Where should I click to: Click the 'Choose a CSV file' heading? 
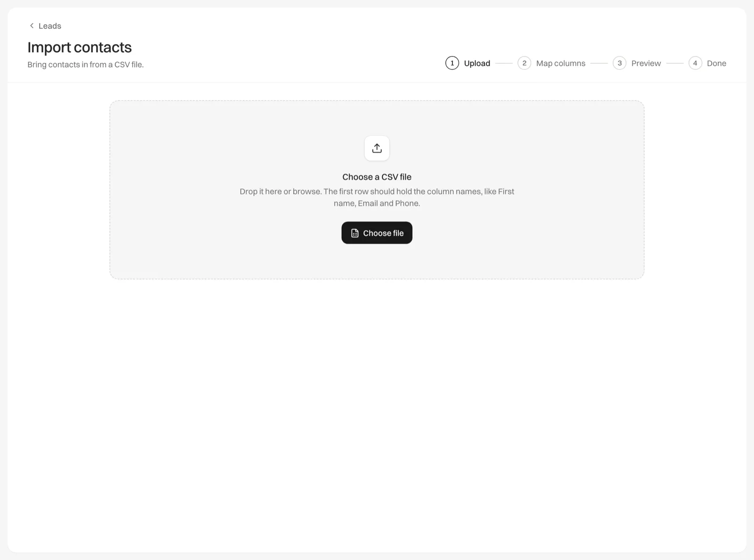tap(377, 177)
